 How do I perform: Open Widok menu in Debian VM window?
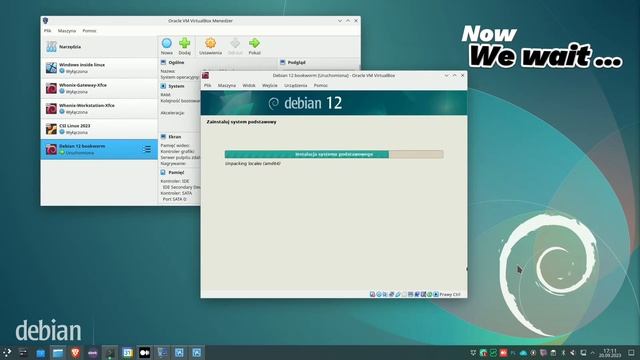(x=249, y=85)
